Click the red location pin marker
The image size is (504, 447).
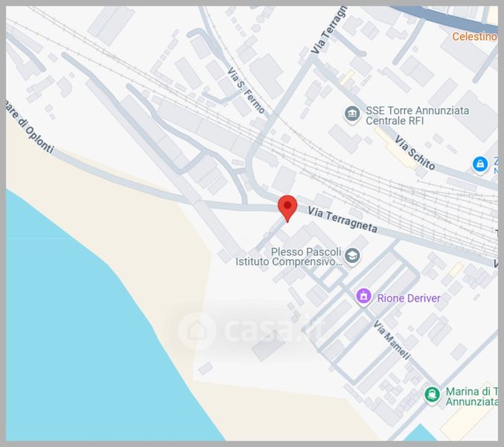click(287, 208)
